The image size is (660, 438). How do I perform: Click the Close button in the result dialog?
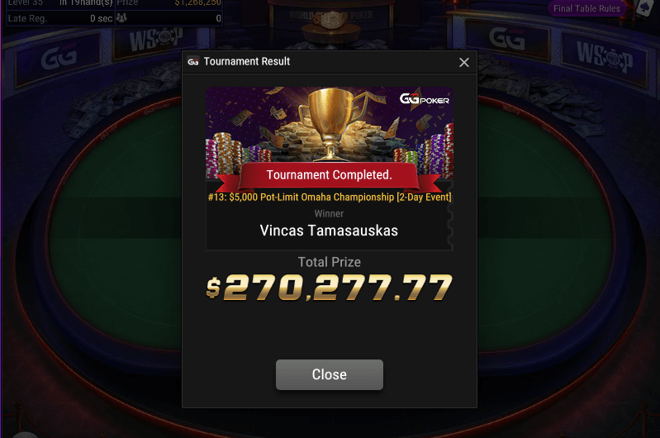[329, 374]
